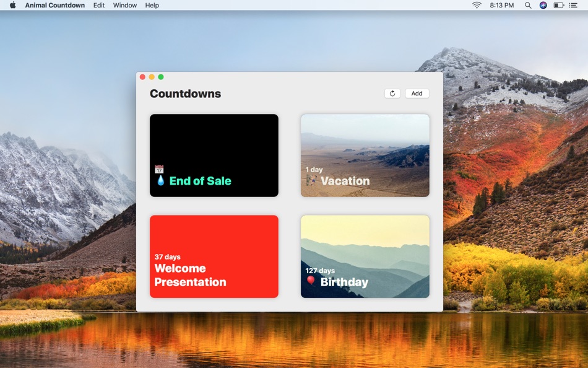
Task: Open the Welcome Presentation countdown card
Action: coord(214,256)
